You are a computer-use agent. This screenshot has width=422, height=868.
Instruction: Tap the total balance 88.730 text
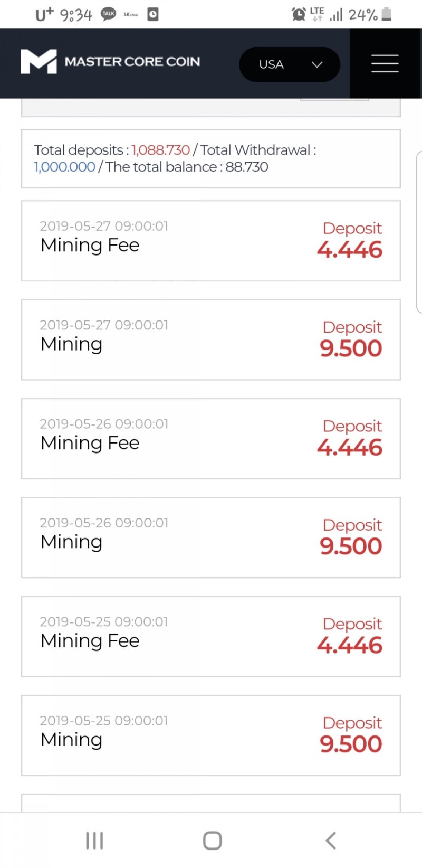click(247, 167)
